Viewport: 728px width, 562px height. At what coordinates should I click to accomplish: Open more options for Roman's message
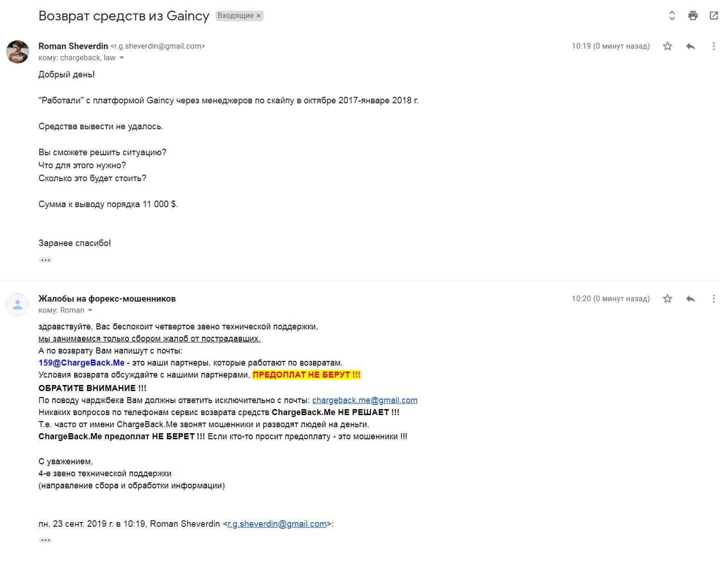pos(714,46)
